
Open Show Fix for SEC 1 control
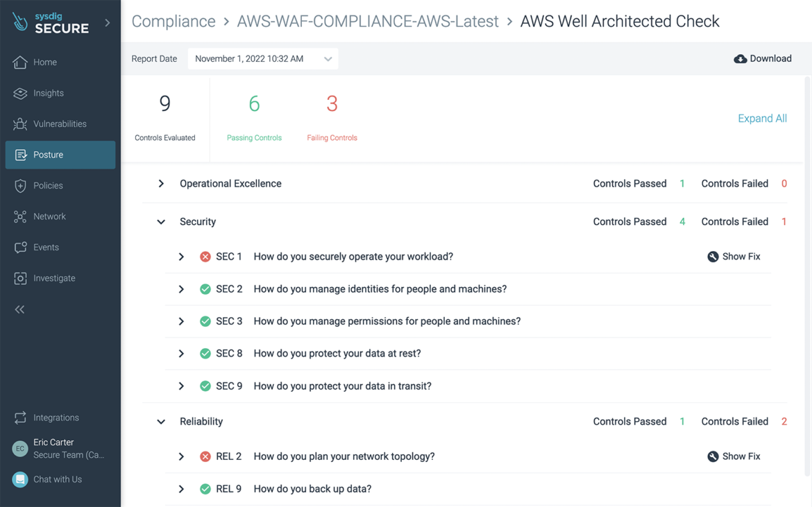[x=734, y=256]
